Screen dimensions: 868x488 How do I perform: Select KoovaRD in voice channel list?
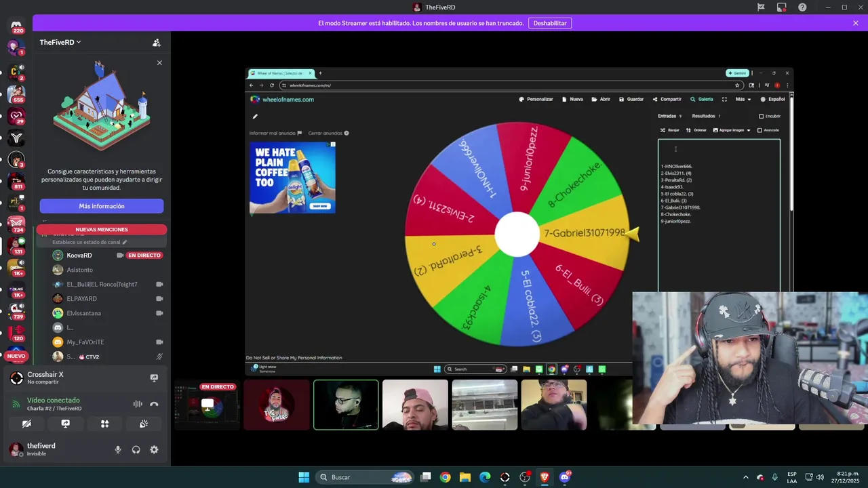tap(108, 256)
